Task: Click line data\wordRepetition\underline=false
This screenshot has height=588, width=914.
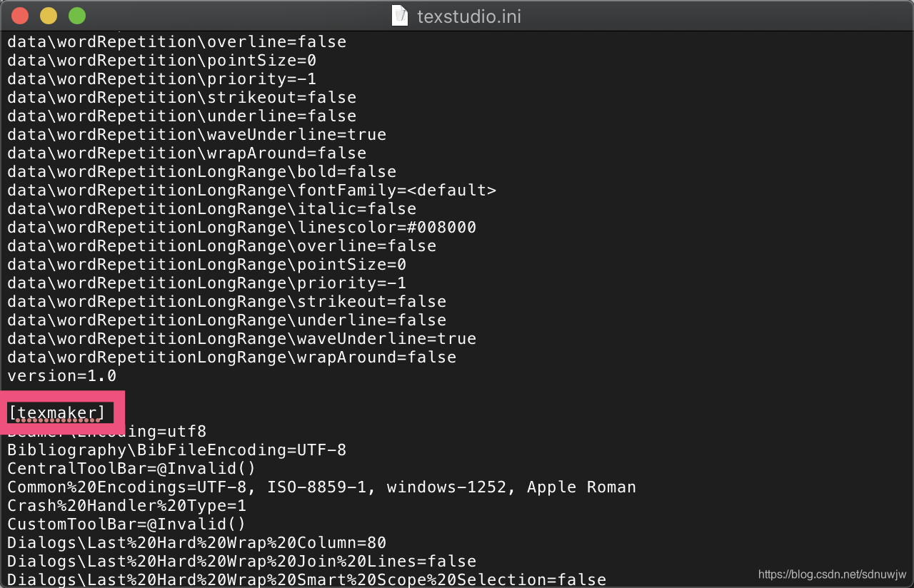Action: pyautogui.click(x=181, y=116)
